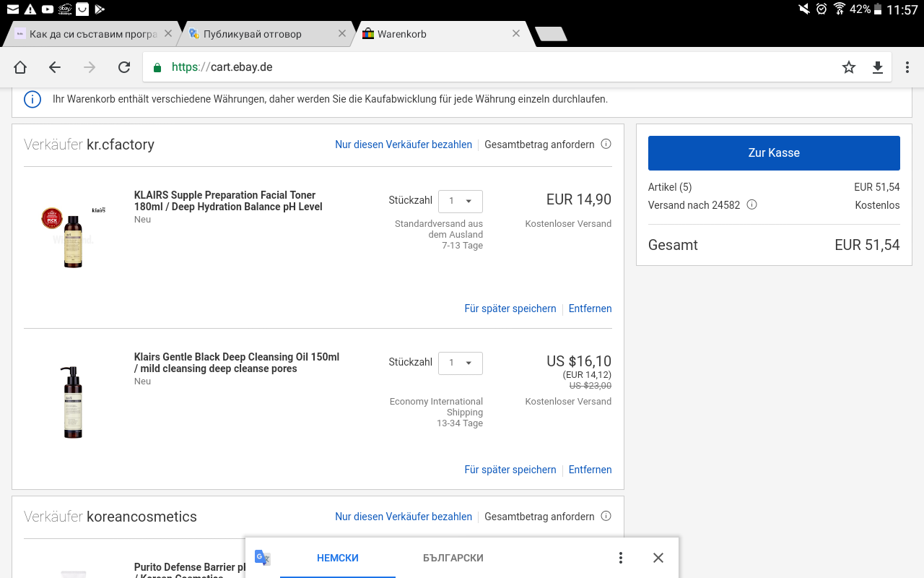Pay only seller kr.cfactory
This screenshot has height=578, width=924.
pos(404,144)
